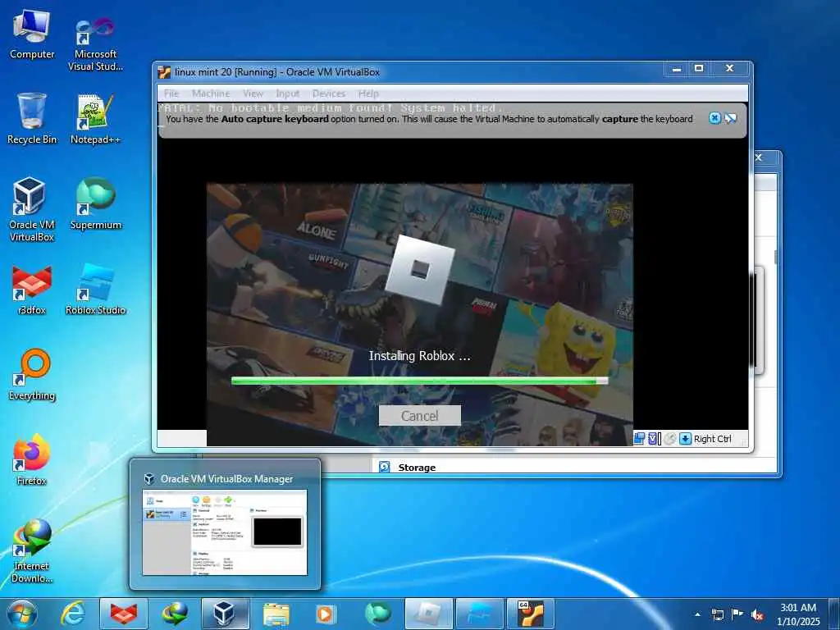
Task: Click the shared folders status icon
Action: (x=639, y=439)
